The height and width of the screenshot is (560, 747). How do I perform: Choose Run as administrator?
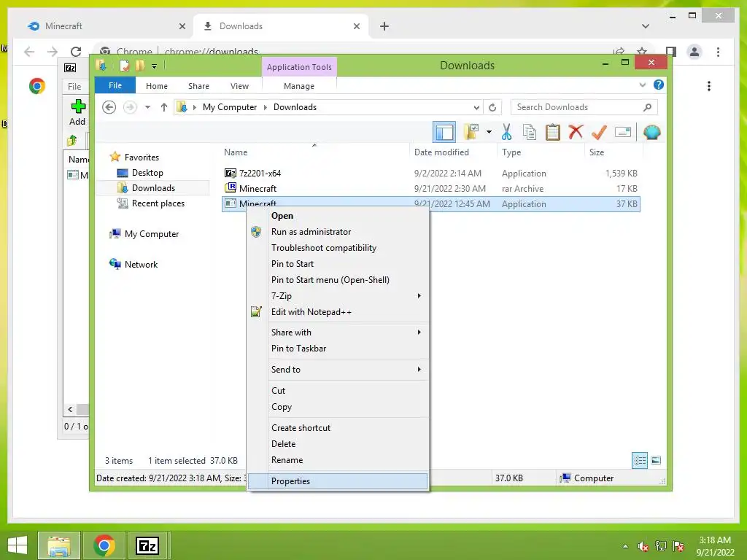tap(338, 232)
